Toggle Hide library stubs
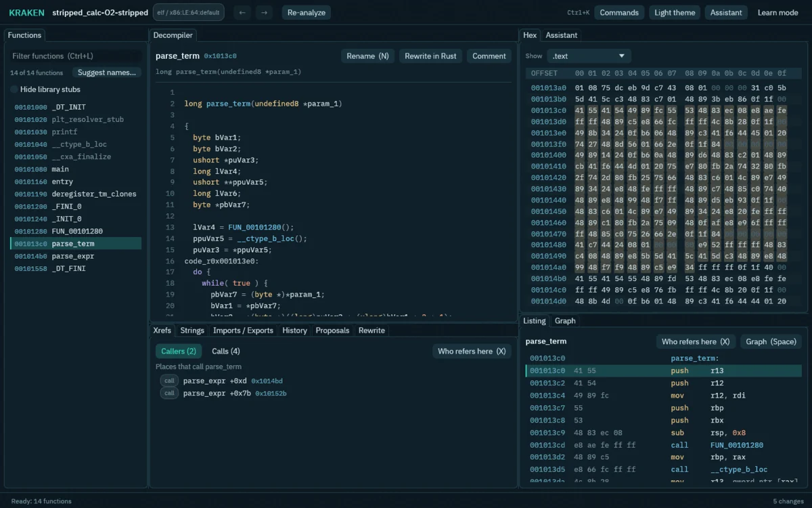This screenshot has width=812, height=508. pos(45,89)
